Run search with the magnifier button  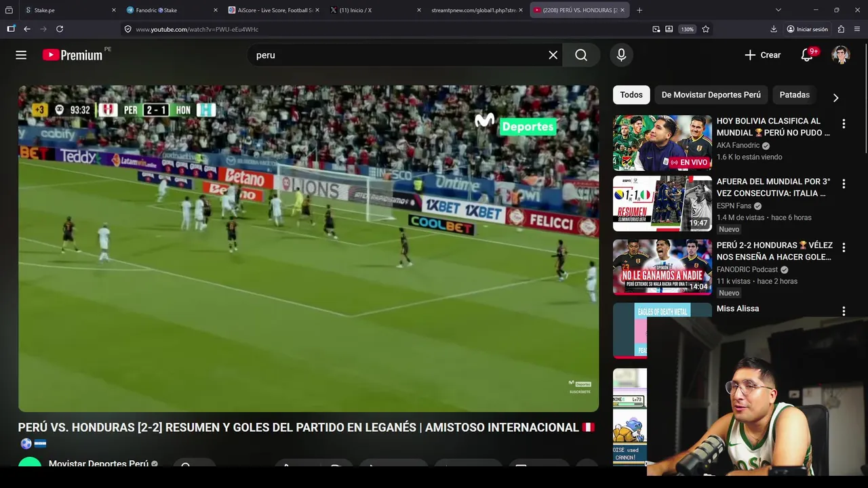pyautogui.click(x=581, y=55)
